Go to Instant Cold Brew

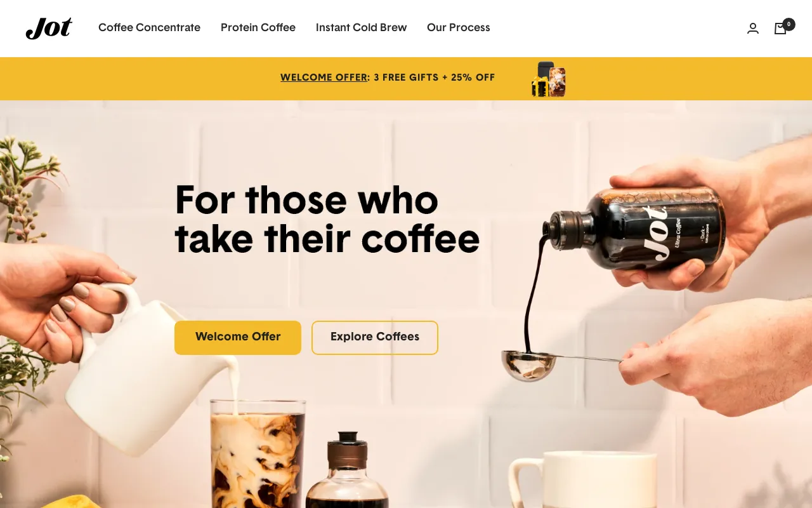(362, 27)
